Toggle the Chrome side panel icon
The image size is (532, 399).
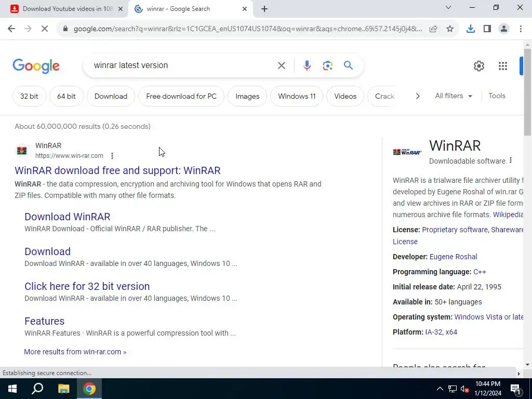coord(487,29)
